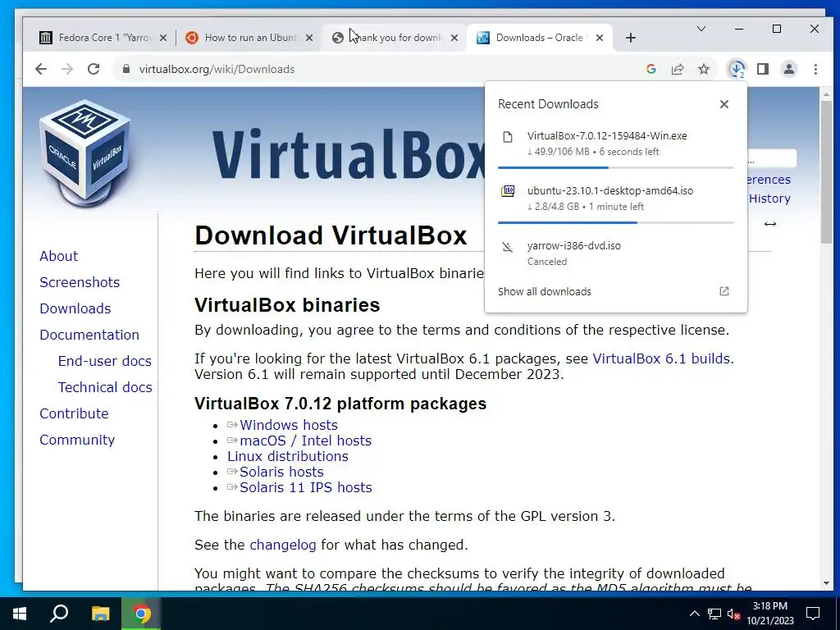Open the Contribute sidebar link
The image size is (840, 630).
click(74, 413)
